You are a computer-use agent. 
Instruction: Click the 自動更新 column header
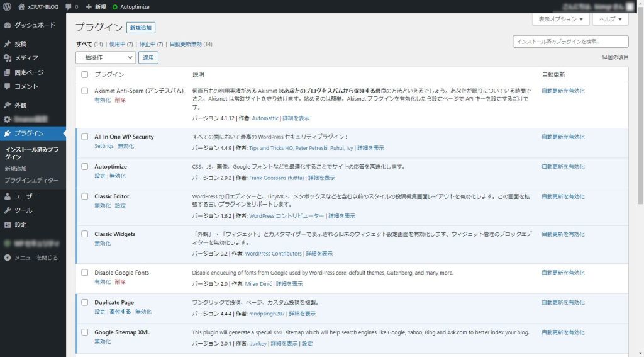tap(553, 74)
